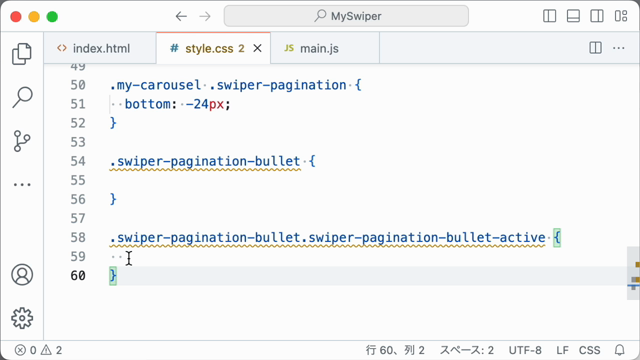640x360 pixels.
Task: Toggle the primary side bar visibility
Action: [x=549, y=16]
